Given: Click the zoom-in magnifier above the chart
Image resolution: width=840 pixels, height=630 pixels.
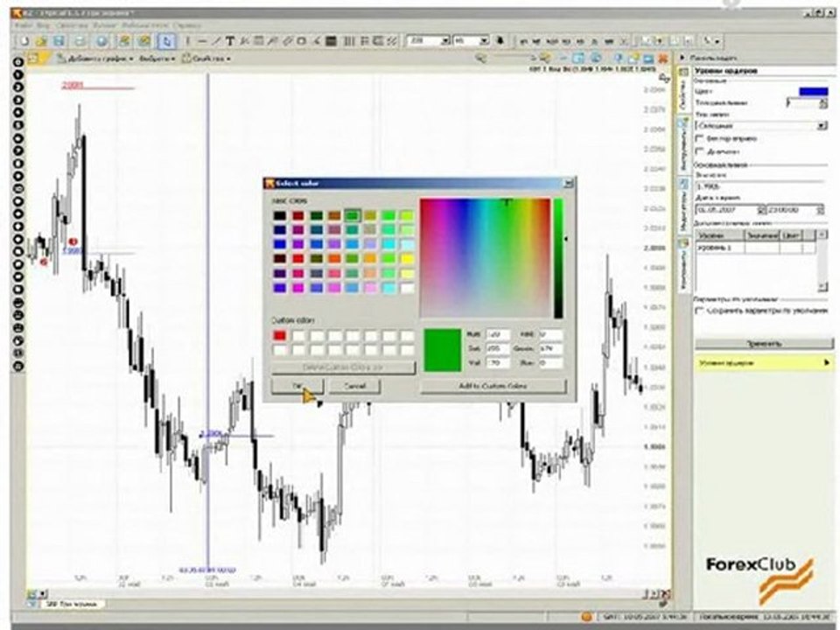Looking at the screenshot, I should (x=545, y=58).
